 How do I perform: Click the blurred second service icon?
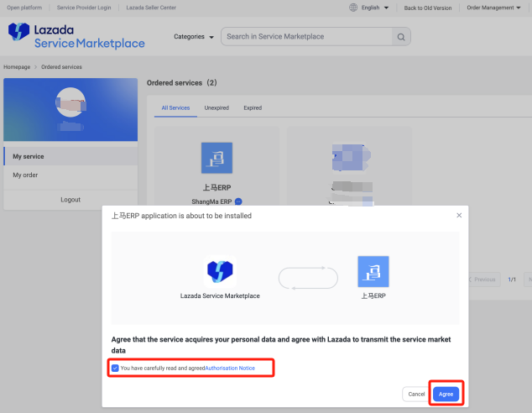[x=351, y=158]
